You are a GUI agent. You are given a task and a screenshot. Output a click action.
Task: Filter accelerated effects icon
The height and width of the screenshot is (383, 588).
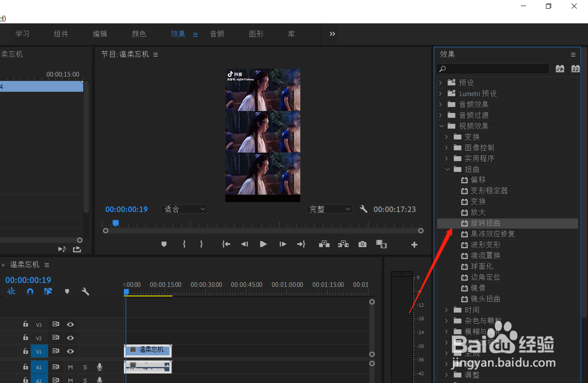coord(560,68)
